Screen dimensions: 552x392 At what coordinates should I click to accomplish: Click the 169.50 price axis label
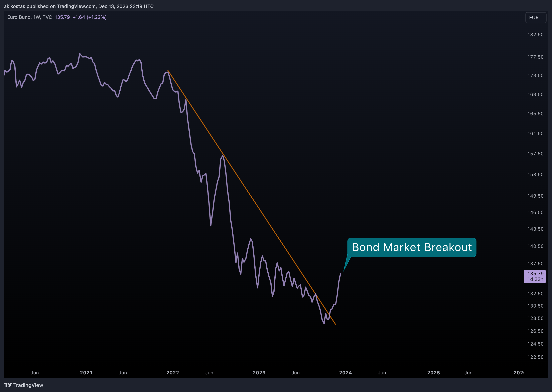tap(535, 94)
